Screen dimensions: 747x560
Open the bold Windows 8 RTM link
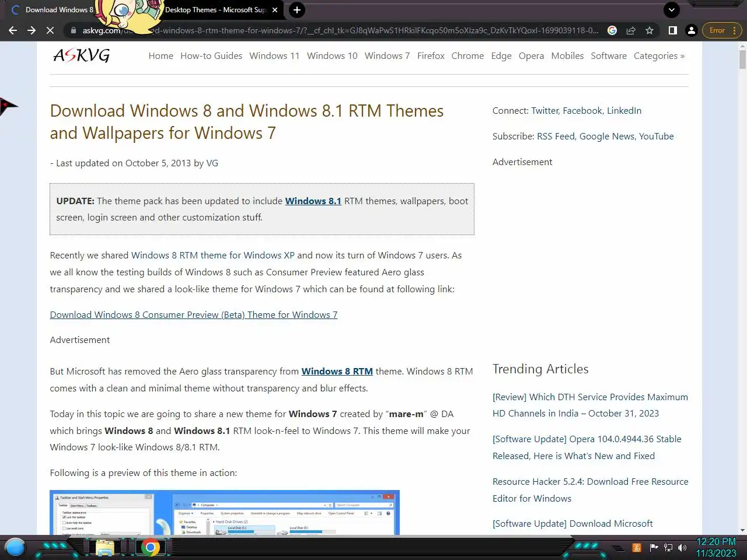337,372
